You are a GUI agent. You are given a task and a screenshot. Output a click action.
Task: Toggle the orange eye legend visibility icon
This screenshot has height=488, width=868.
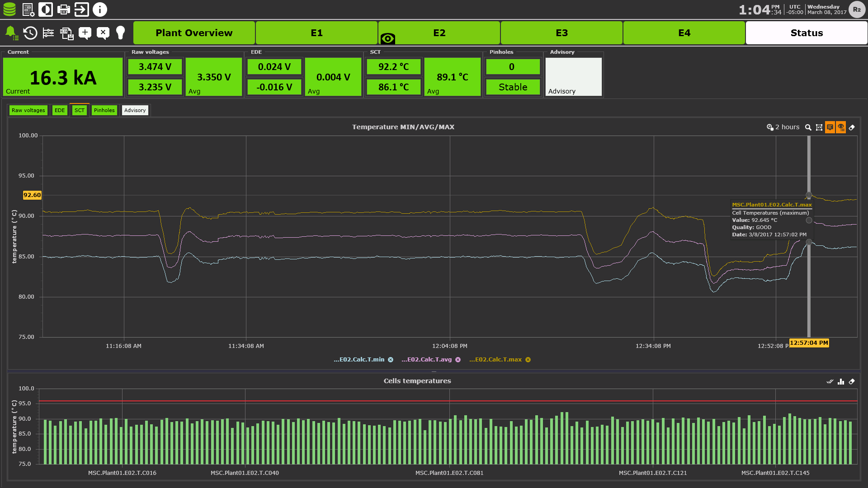(x=841, y=127)
